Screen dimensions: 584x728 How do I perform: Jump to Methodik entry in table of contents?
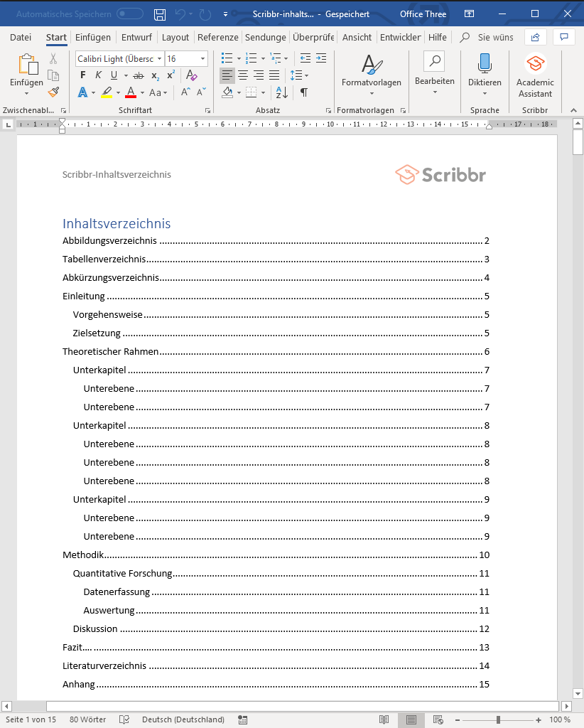click(x=83, y=555)
